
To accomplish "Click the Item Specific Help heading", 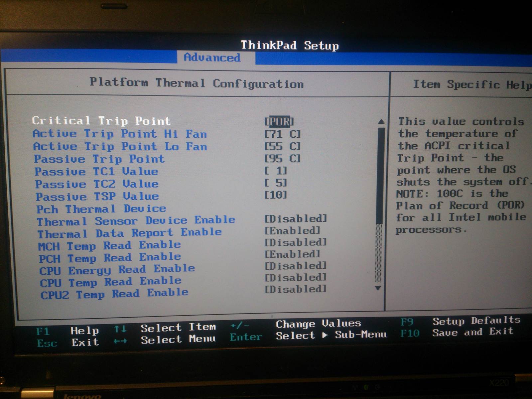I will pyautogui.click(x=472, y=84).
